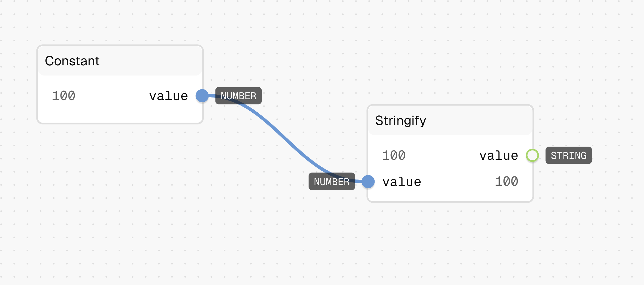Image resolution: width=644 pixels, height=285 pixels.
Task: Click the STRING type badge
Action: point(569,155)
